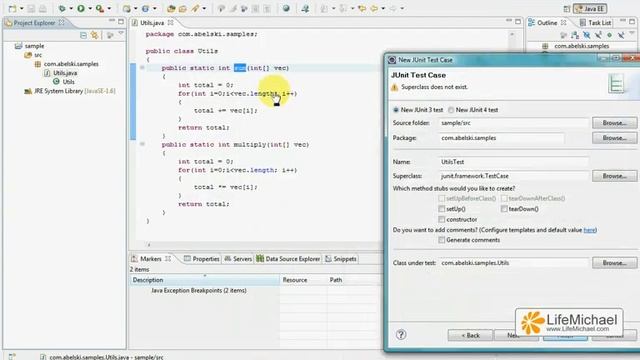Select the New JUnit 3 test radio
Viewport: 640px width, 360px height.
(x=396, y=110)
